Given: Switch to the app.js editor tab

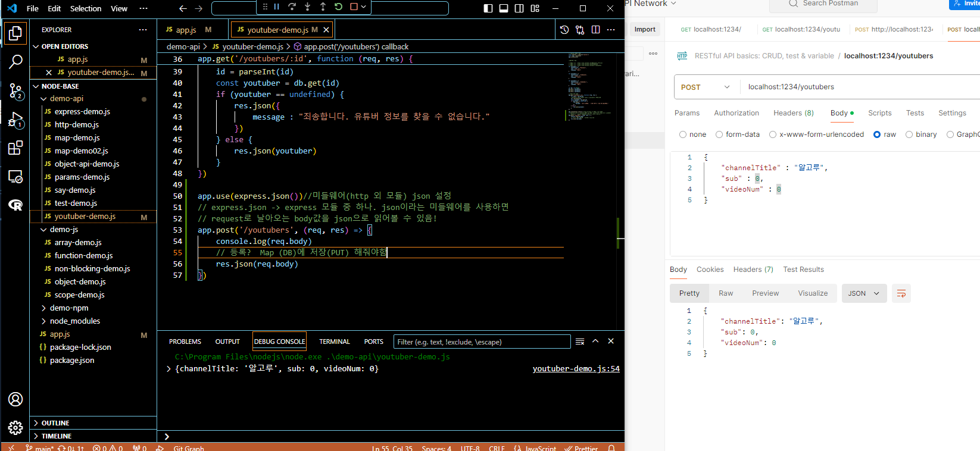Looking at the screenshot, I should pos(192,30).
